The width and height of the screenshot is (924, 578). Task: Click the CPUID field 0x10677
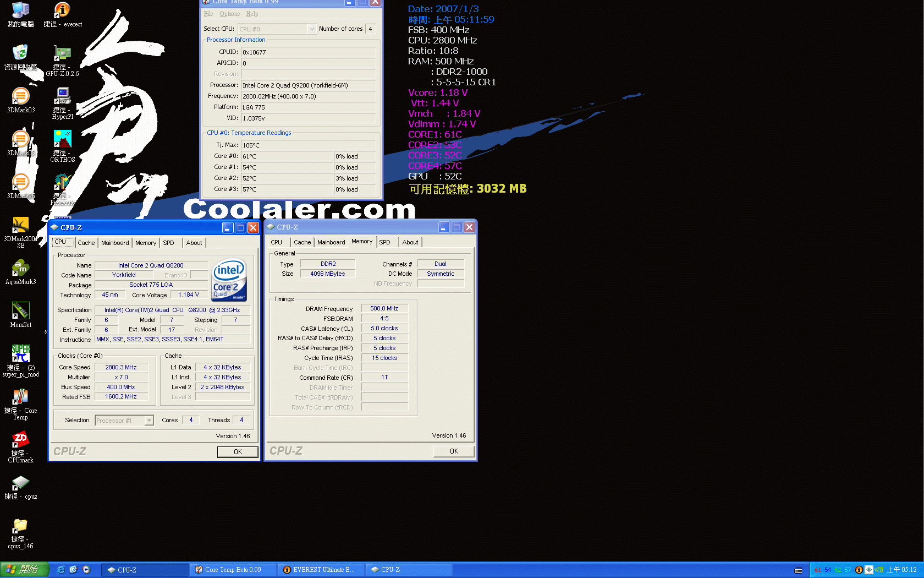pyautogui.click(x=308, y=52)
